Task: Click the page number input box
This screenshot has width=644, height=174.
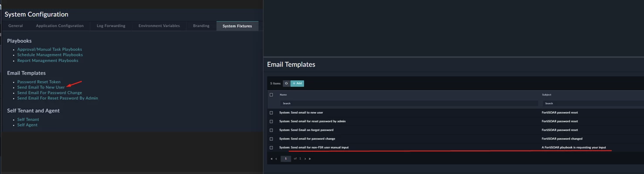Action: pyautogui.click(x=286, y=159)
